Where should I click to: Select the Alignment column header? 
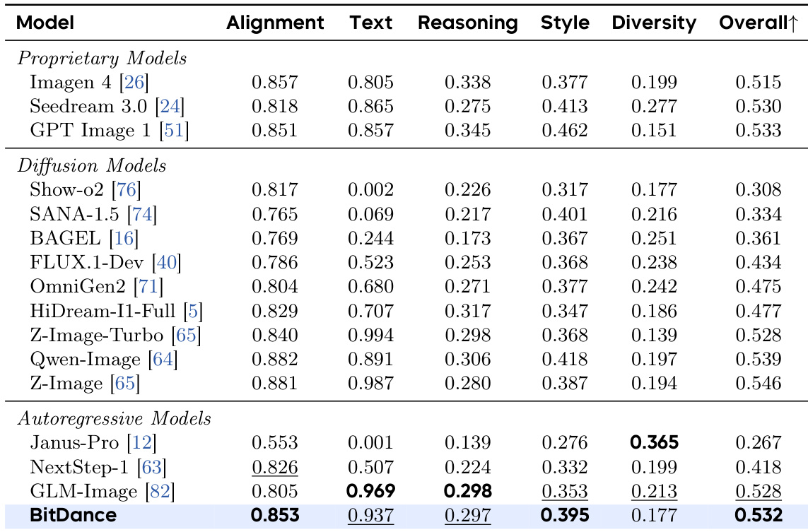275,23
